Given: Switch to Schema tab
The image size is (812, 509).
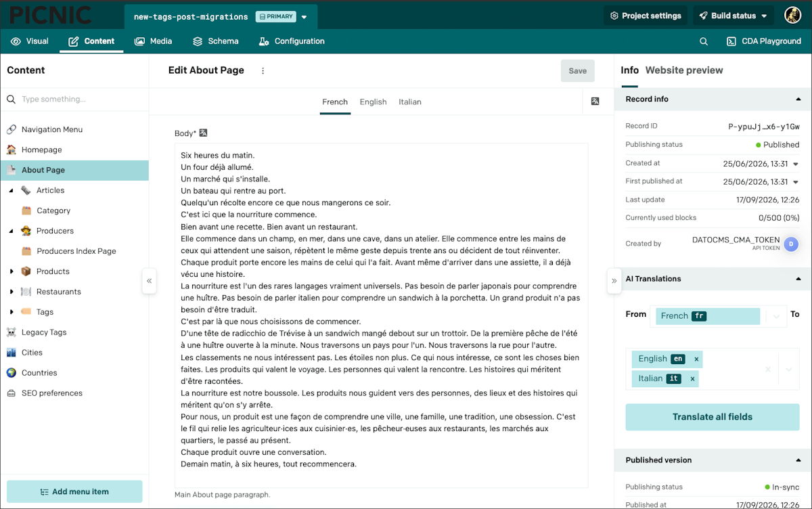Looking at the screenshot, I should click(x=216, y=41).
